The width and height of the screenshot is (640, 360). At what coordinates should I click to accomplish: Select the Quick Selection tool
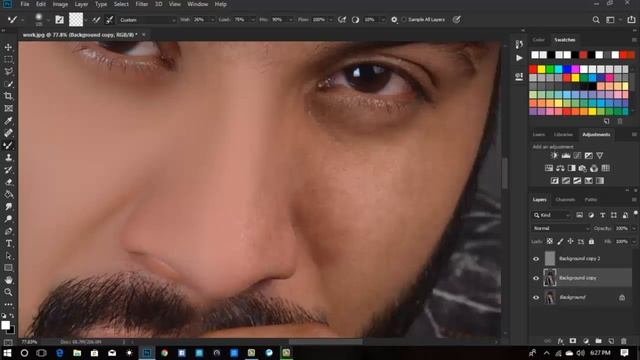[8, 84]
